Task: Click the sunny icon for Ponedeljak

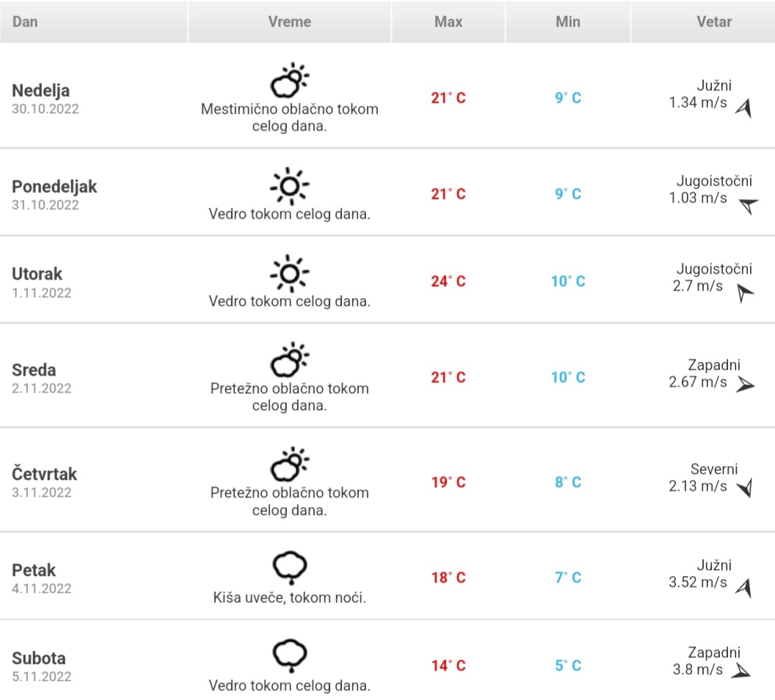Action: pyautogui.click(x=290, y=186)
